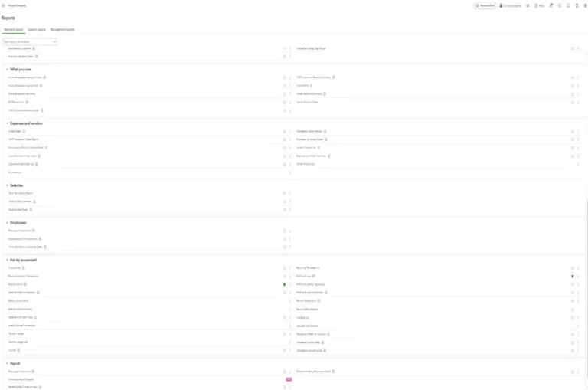
Task: Open more options for Trial Balance report
Action: click(x=578, y=317)
